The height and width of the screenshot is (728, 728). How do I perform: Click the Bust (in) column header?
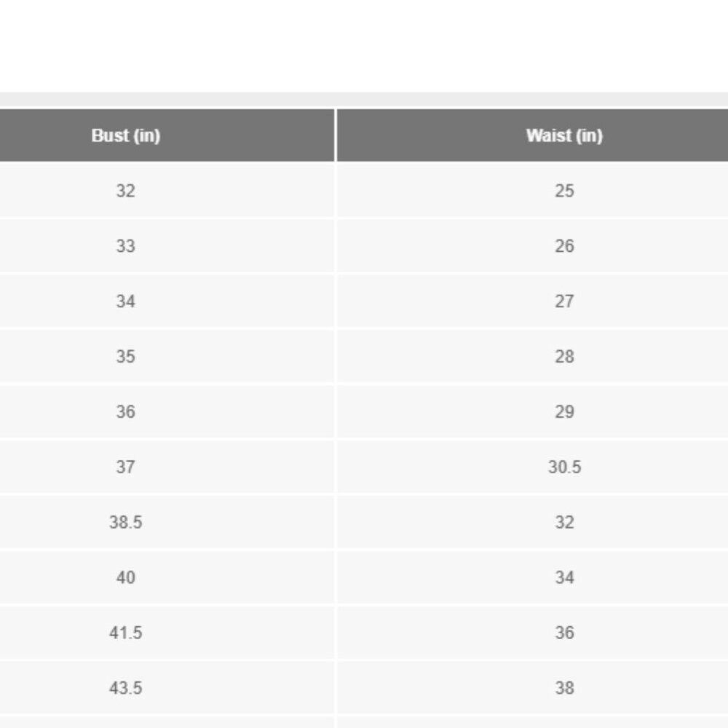point(126,135)
